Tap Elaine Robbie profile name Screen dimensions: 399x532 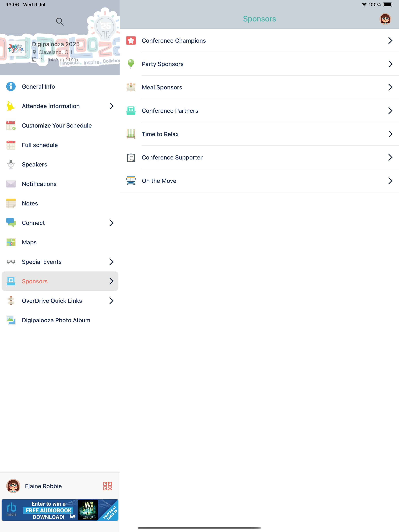[43, 486]
